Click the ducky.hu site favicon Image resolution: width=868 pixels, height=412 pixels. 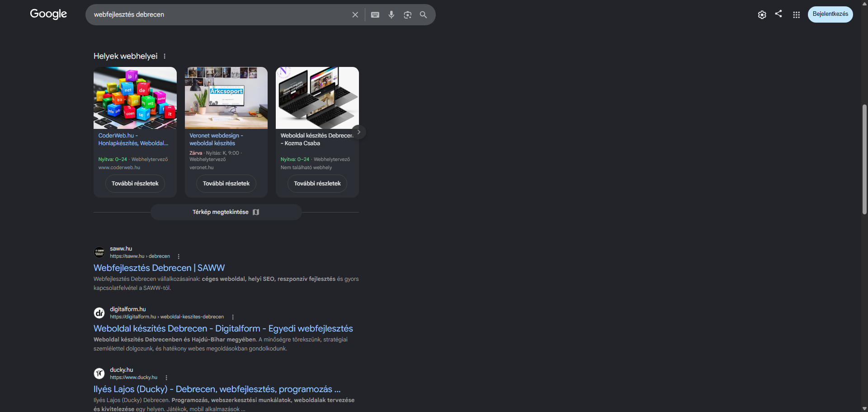[99, 374]
